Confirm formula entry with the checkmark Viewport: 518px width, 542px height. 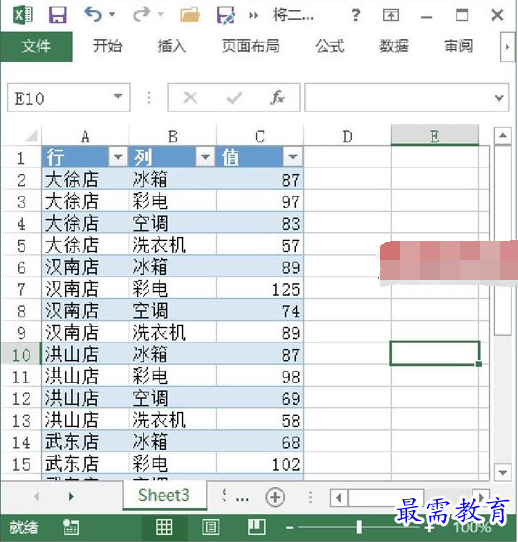click(x=234, y=98)
